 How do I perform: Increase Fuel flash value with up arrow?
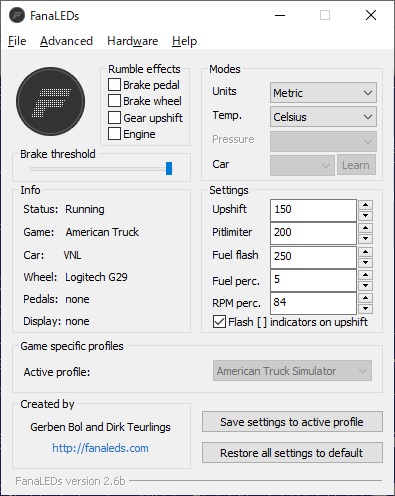pyautogui.click(x=366, y=252)
